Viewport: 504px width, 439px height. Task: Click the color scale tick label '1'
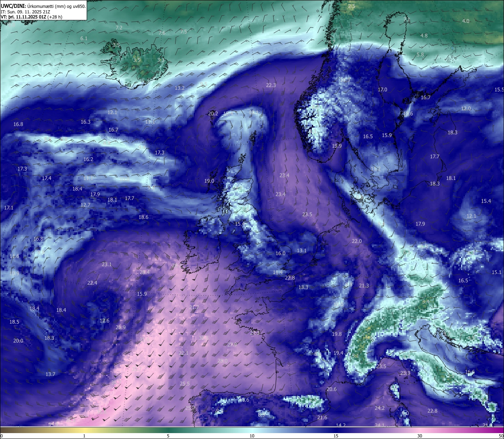click(84, 436)
